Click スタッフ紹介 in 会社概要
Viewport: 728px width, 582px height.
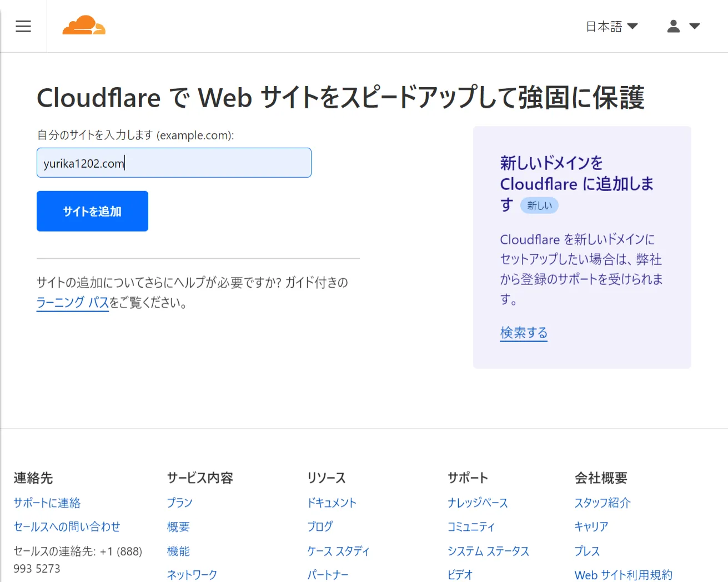tap(602, 503)
